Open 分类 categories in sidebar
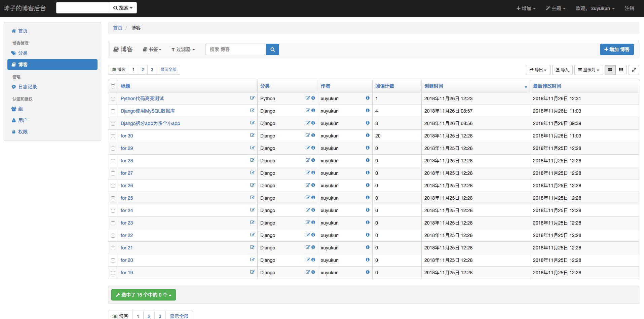The image size is (644, 319). point(52,53)
